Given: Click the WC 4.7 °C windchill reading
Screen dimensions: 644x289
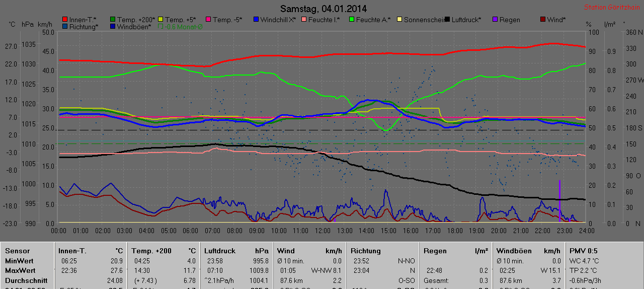Looking at the screenshot, I should [584, 261].
